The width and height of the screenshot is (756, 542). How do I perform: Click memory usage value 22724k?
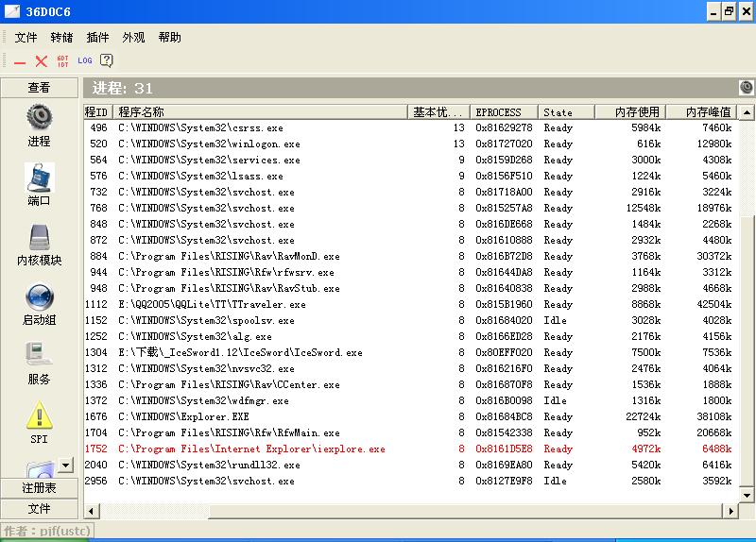(644, 416)
